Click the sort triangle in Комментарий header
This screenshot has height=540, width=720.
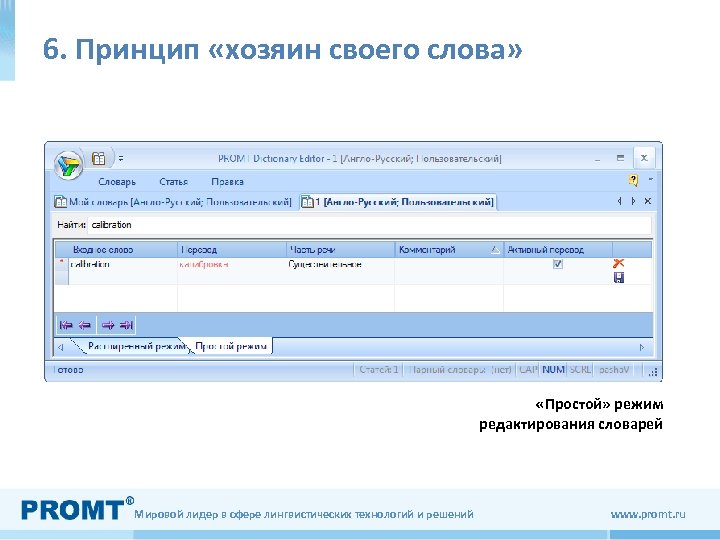coord(495,250)
